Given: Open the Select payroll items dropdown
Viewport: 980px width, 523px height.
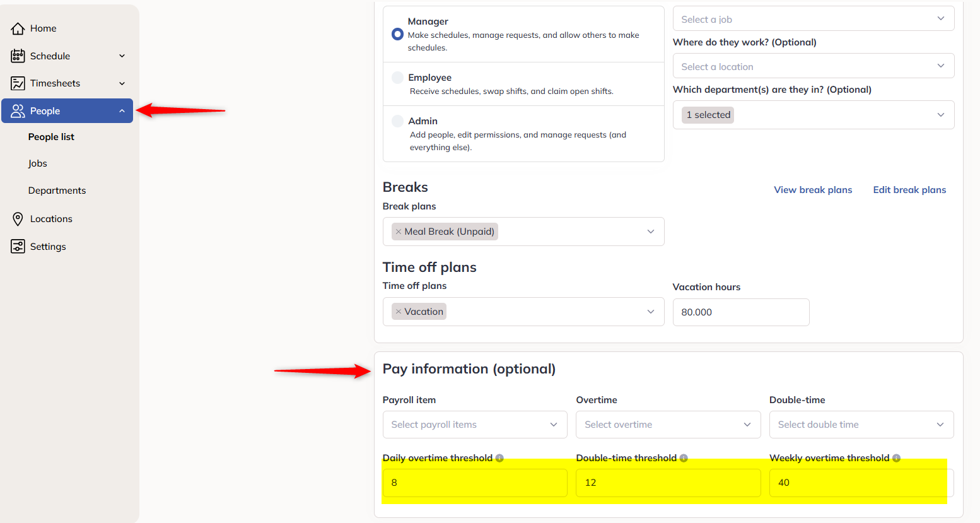Looking at the screenshot, I should point(475,425).
